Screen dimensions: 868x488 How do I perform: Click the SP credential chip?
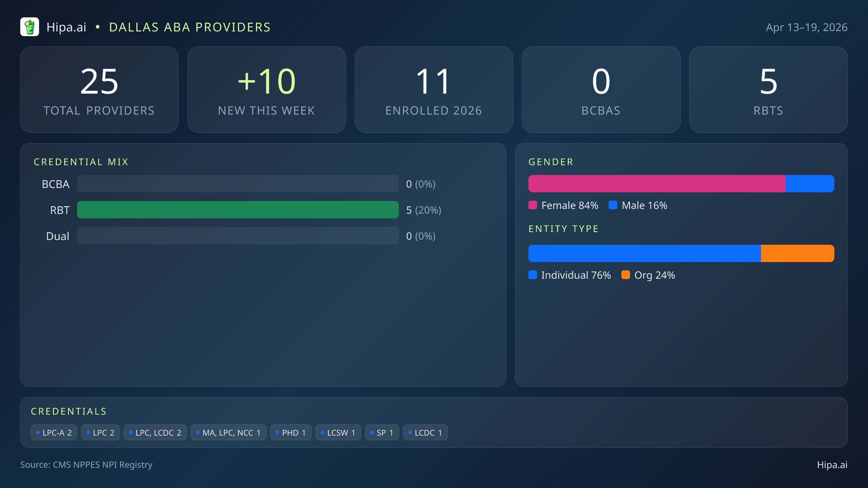coord(382,433)
